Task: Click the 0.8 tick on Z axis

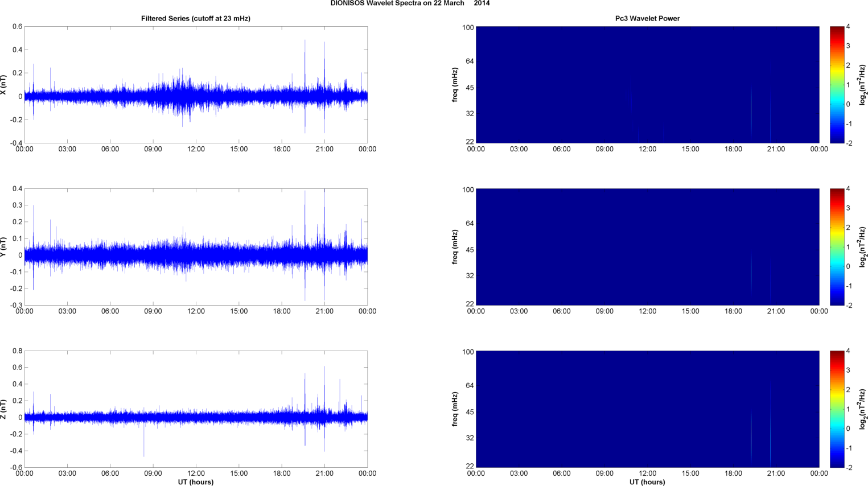Action: (x=17, y=351)
